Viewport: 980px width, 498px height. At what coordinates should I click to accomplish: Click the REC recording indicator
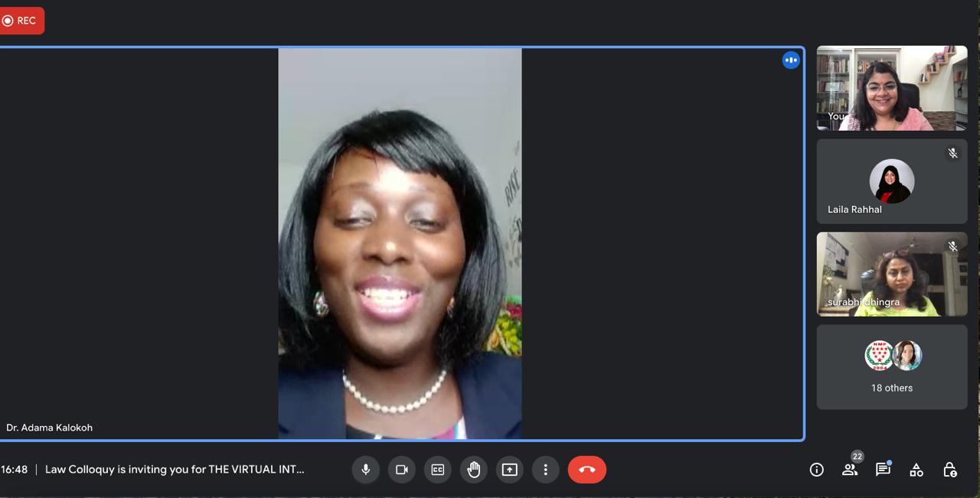(x=21, y=21)
